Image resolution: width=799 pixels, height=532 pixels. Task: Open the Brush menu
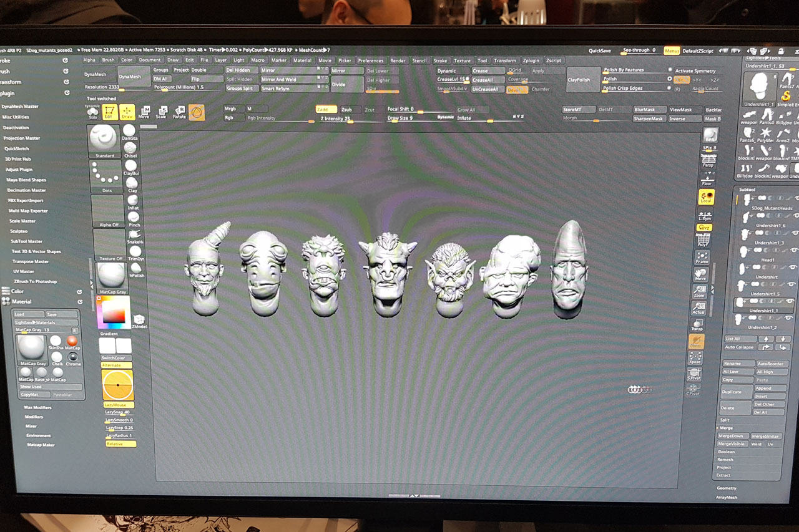108,60
